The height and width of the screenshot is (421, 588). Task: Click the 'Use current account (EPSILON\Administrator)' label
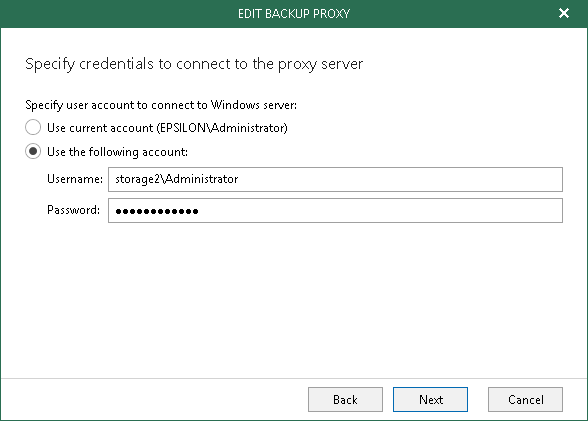pos(167,128)
